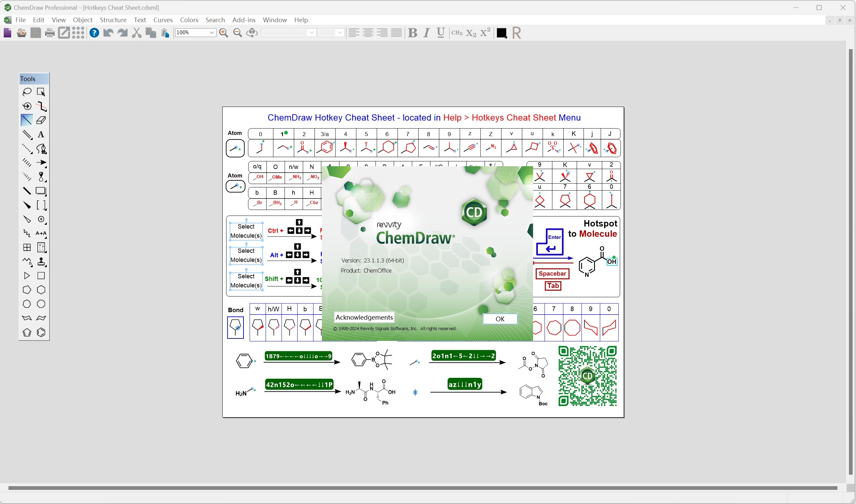Open the black color swatch picker
The height and width of the screenshot is (504, 856).
click(x=501, y=33)
